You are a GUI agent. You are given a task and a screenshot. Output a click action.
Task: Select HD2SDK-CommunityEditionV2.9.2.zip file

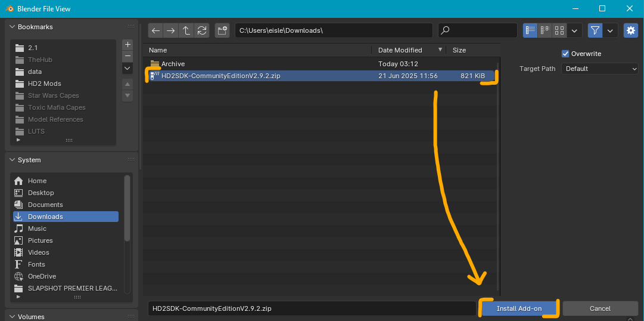[321, 76]
